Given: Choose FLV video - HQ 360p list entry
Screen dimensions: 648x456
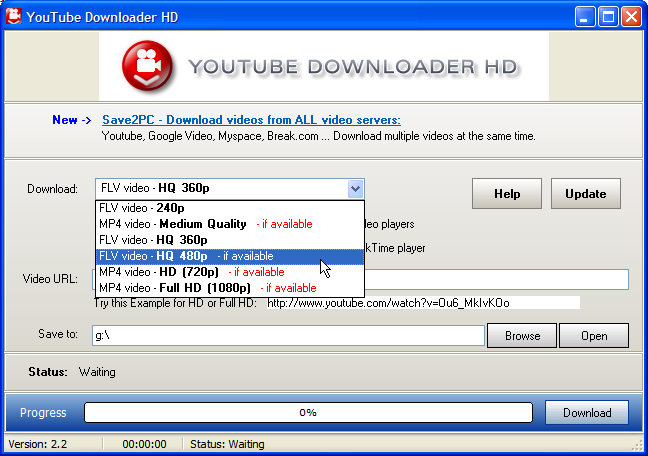Looking at the screenshot, I should (230, 240).
